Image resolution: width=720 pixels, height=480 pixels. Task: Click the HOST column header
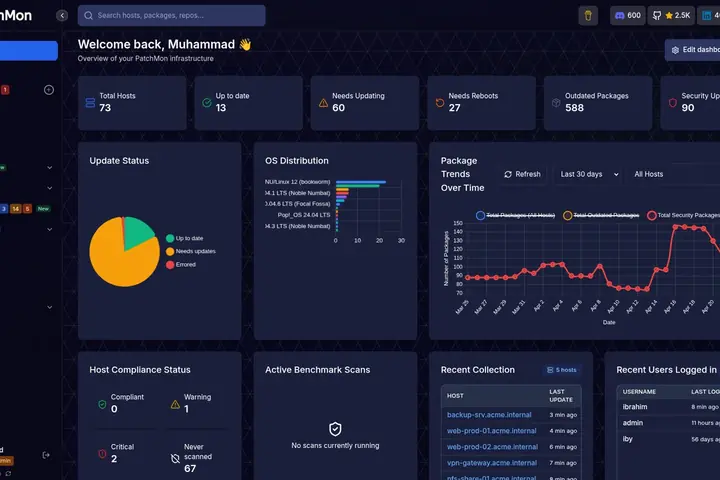455,396
